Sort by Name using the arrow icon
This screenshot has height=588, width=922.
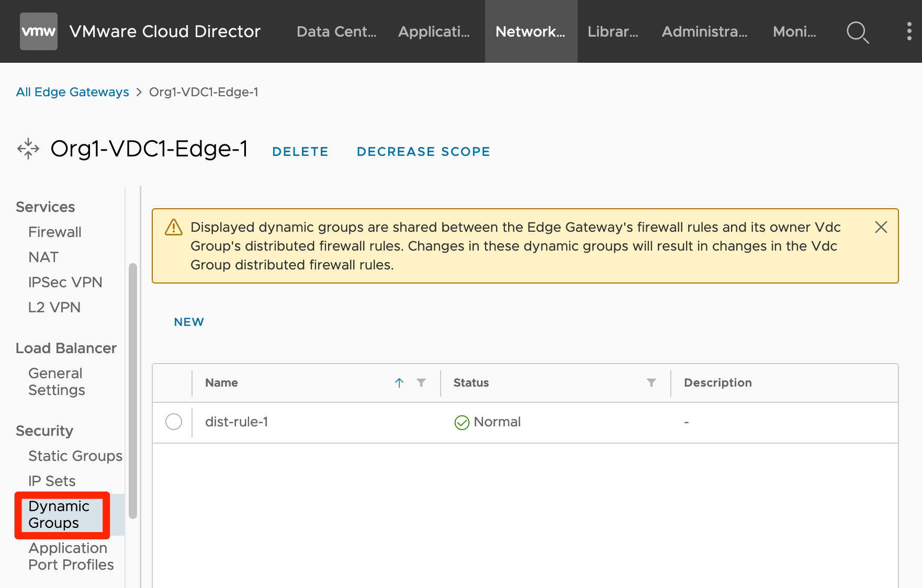(399, 383)
